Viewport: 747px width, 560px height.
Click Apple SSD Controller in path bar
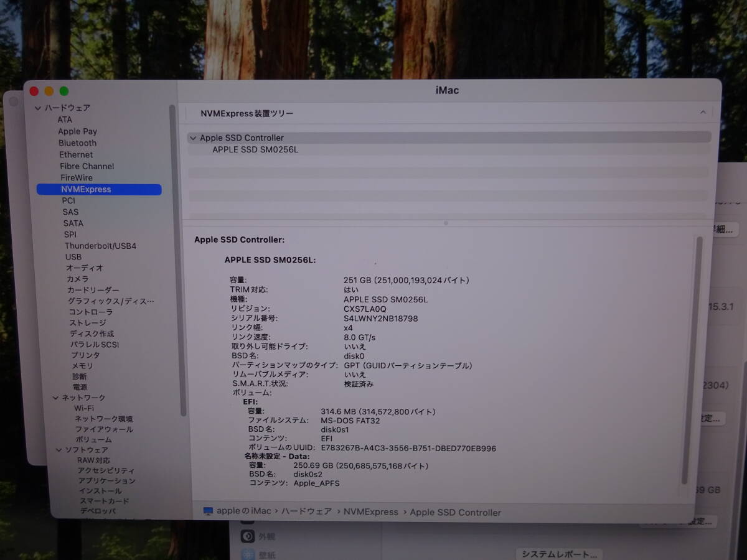(456, 513)
